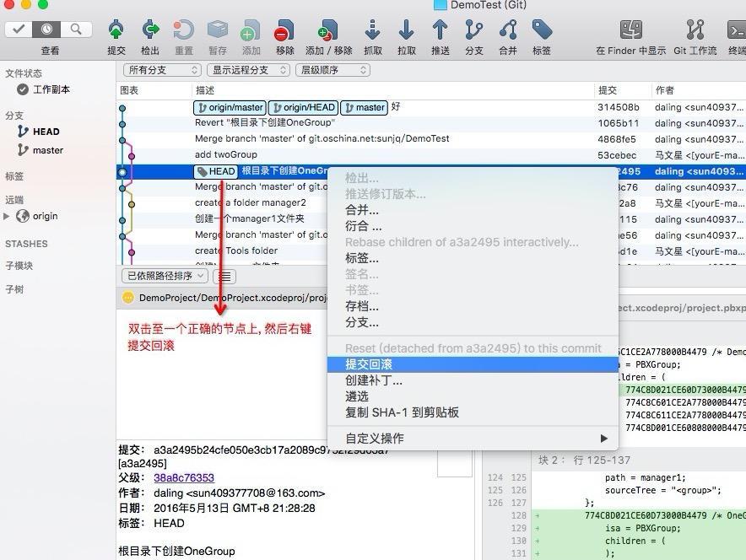This screenshot has height=560, width=746.
Task: Click the HEAD tag on selected commit
Action: click(x=216, y=171)
